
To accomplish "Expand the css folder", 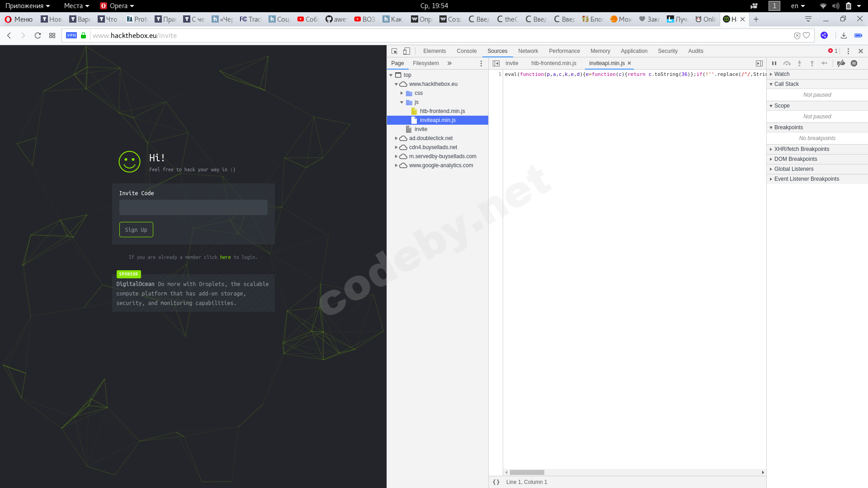I will tap(401, 93).
